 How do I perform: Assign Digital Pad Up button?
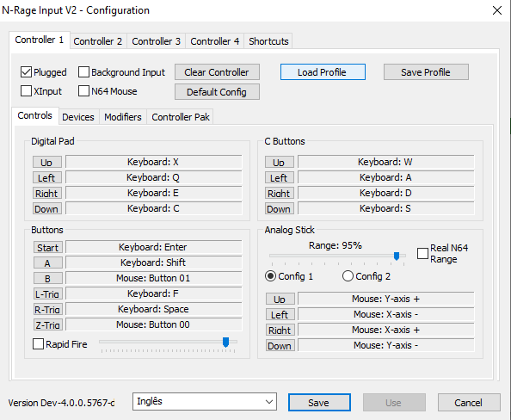[47, 162]
